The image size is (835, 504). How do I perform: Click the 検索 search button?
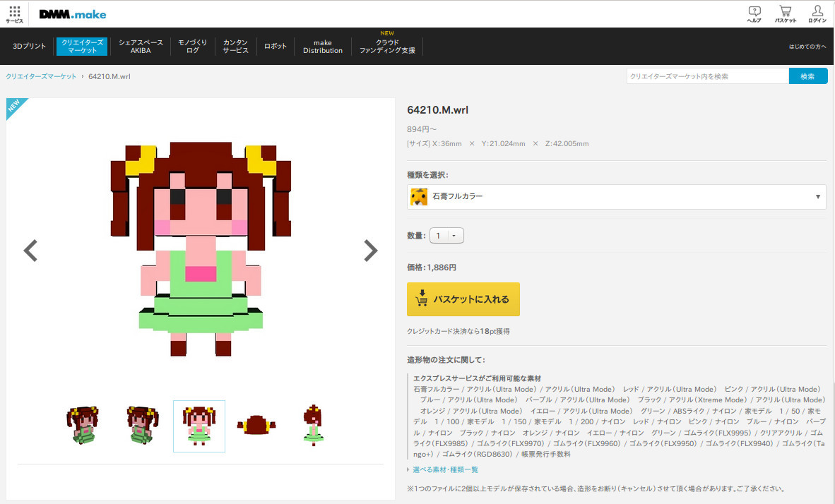click(x=808, y=76)
